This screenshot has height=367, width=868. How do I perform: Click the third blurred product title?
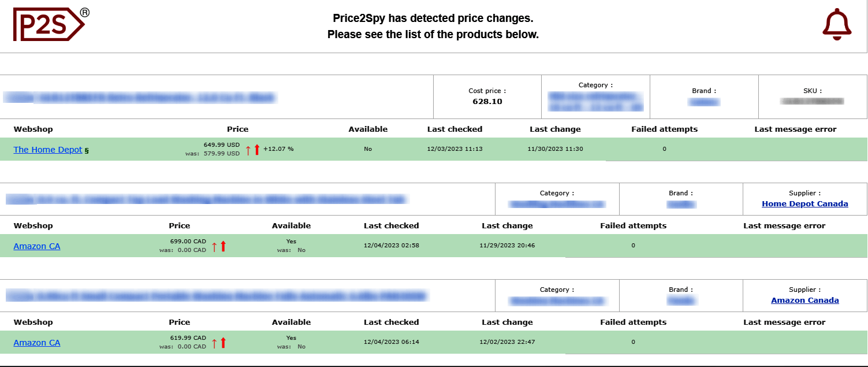tap(215, 296)
